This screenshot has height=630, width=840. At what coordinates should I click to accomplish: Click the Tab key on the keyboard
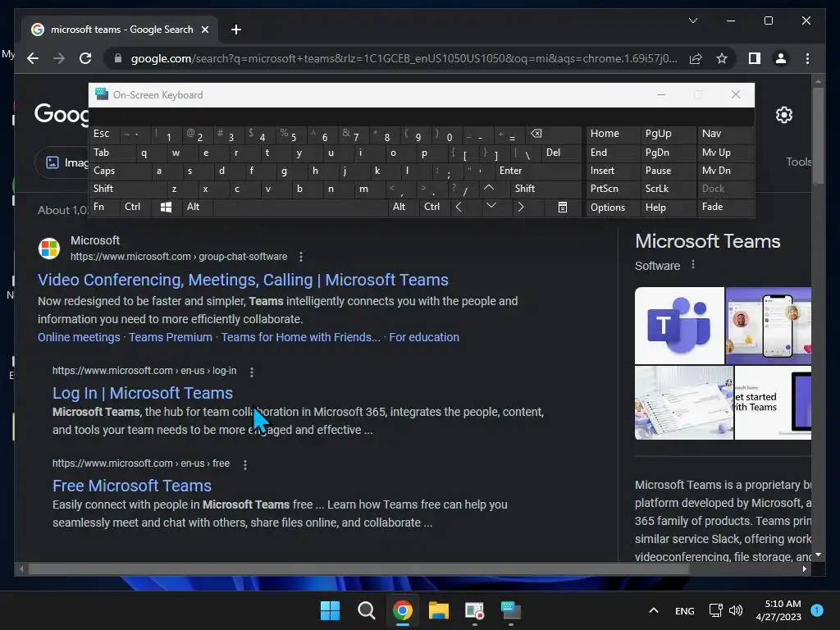coord(112,153)
